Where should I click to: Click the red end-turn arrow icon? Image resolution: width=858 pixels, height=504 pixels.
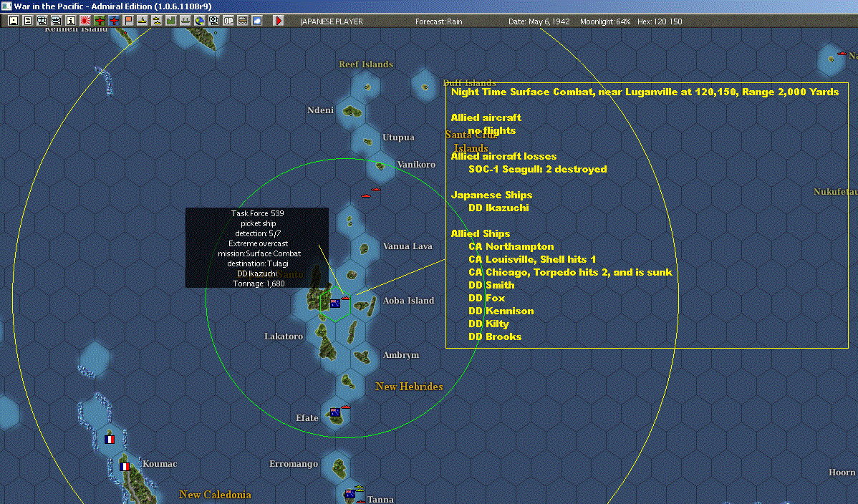pos(279,21)
